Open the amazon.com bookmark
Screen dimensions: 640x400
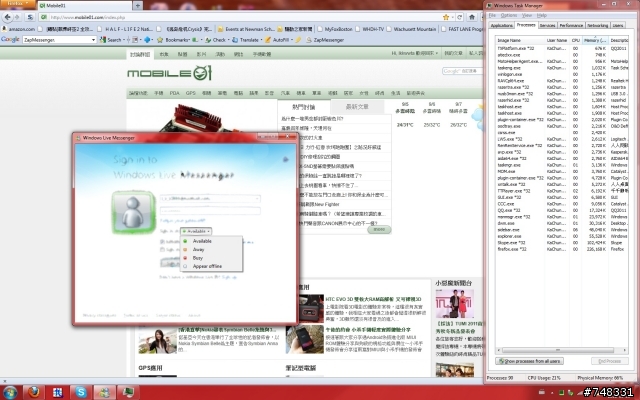(x=18, y=29)
